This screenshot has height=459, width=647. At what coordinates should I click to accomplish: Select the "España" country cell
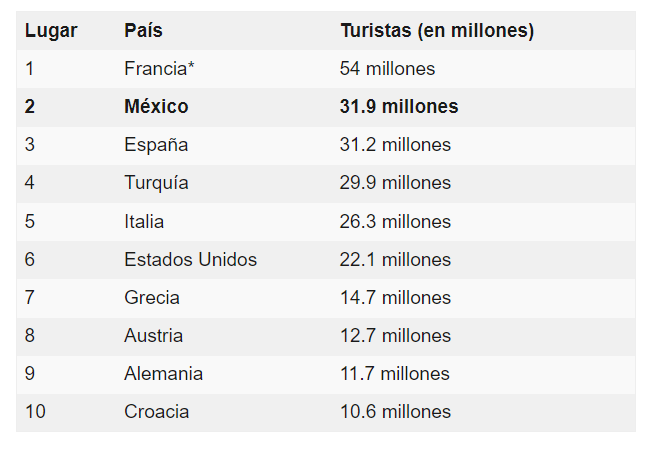coord(156,145)
